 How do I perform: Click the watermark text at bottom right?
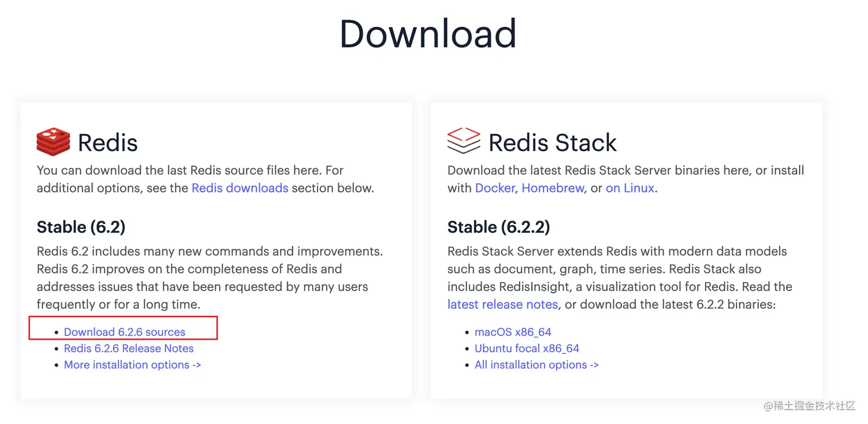click(x=809, y=406)
